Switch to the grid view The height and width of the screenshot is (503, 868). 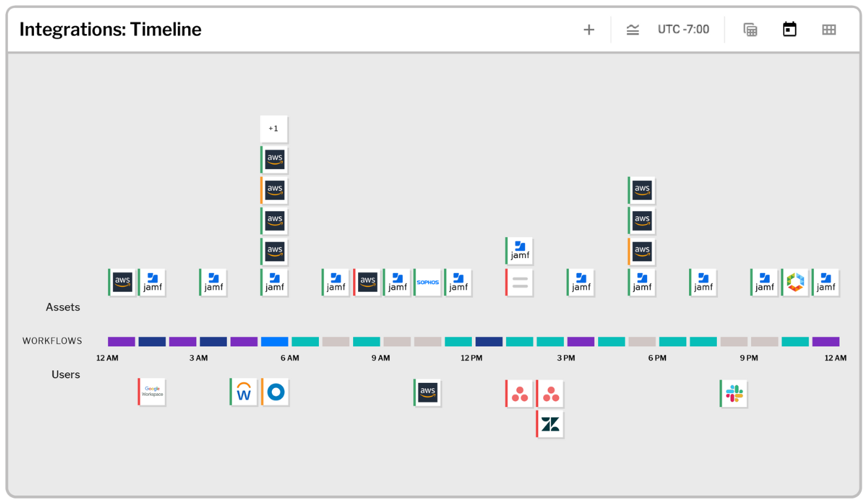[x=829, y=30]
